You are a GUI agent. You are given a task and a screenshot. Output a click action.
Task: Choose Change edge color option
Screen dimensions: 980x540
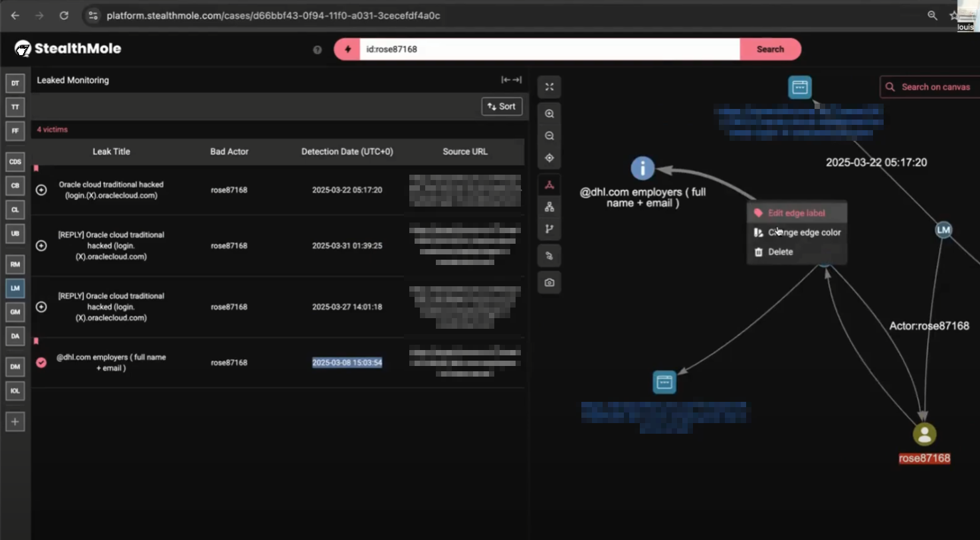[804, 232]
